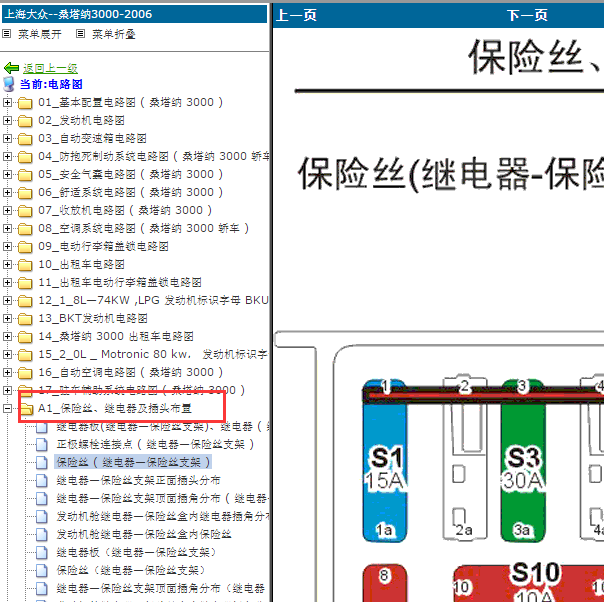
Task: Open 07_收放机电路图 tree item
Action: [125, 210]
